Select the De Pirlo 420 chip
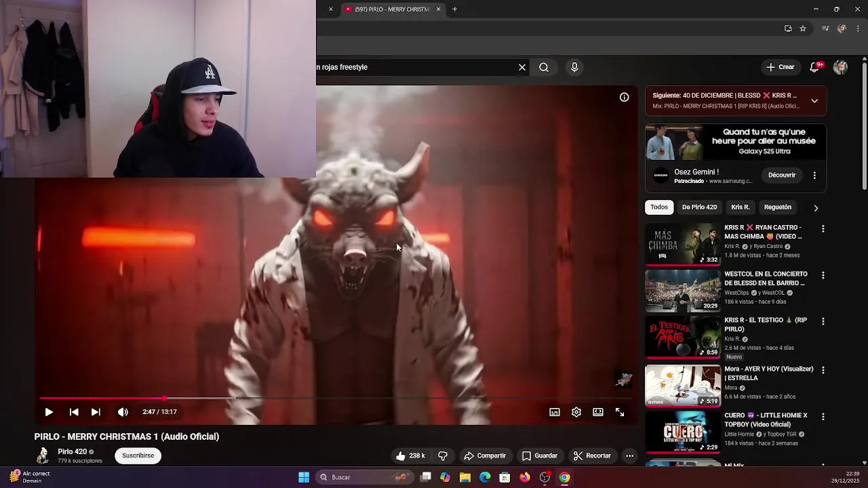 point(699,207)
